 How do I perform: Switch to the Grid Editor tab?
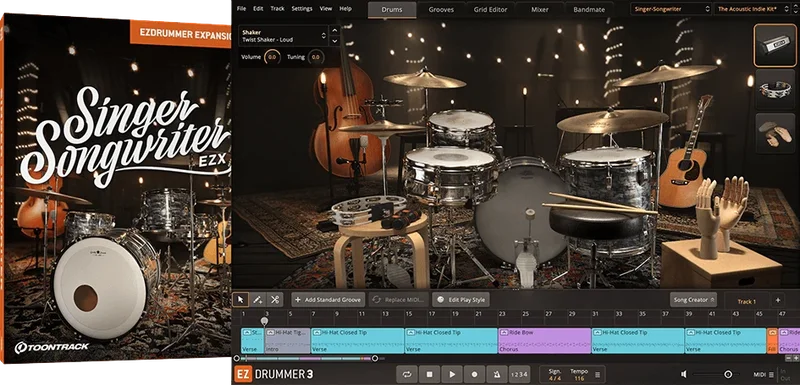click(x=490, y=10)
